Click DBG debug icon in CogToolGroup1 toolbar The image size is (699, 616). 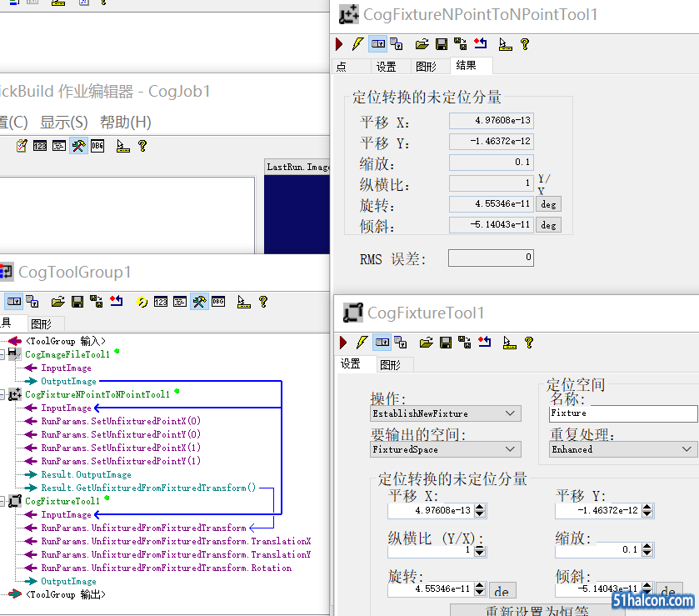coord(218,302)
